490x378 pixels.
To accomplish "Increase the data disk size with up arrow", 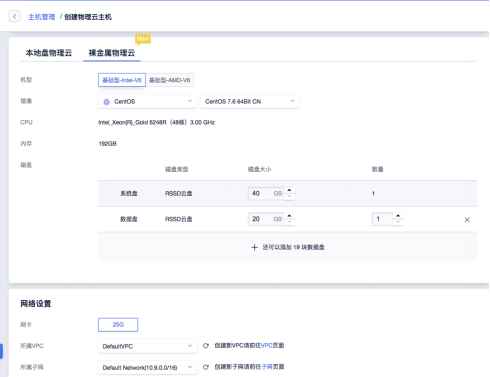I will click(289, 216).
